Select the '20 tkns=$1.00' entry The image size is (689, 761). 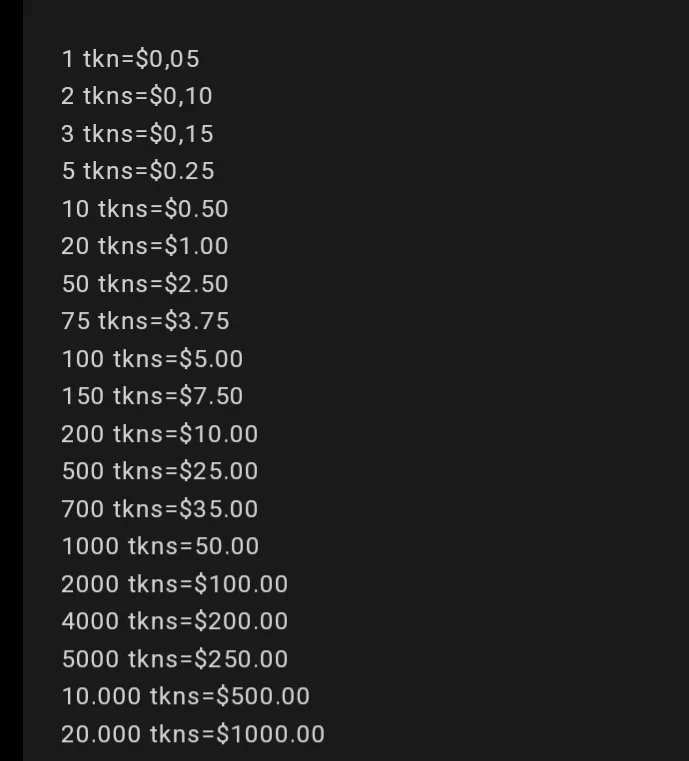[x=145, y=246]
